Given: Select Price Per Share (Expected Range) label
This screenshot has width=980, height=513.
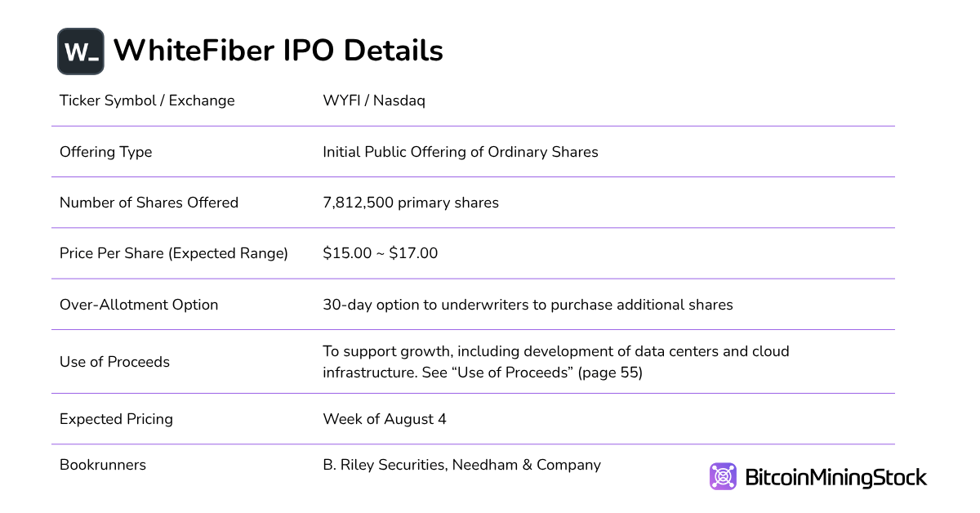Looking at the screenshot, I should pyautogui.click(x=174, y=253).
